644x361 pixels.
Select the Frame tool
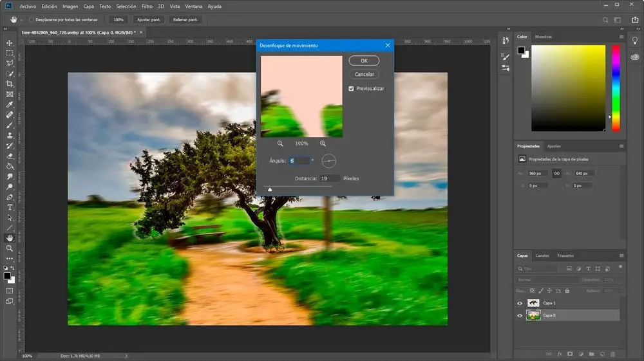10,95
